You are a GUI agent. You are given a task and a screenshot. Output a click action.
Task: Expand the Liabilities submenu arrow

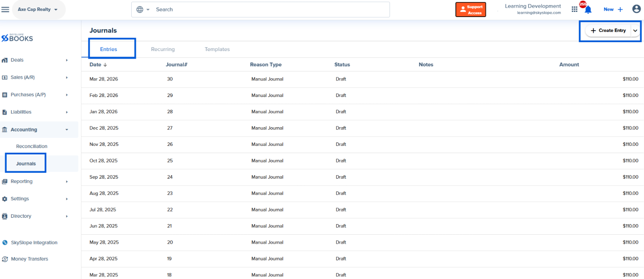[x=67, y=112]
